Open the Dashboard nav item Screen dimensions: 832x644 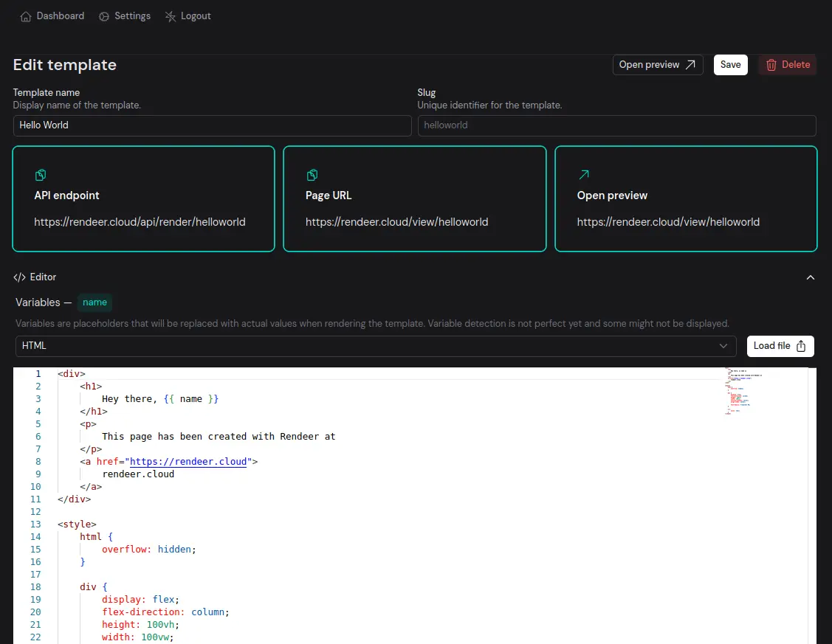coord(52,16)
